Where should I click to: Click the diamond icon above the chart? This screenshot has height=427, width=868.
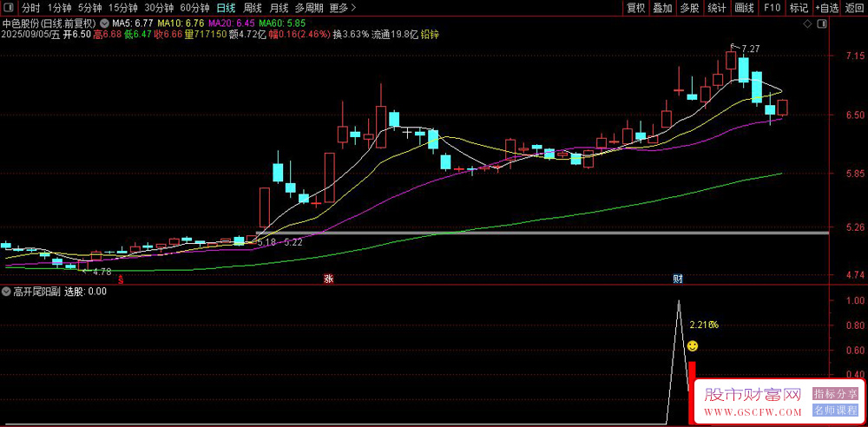tap(807, 23)
